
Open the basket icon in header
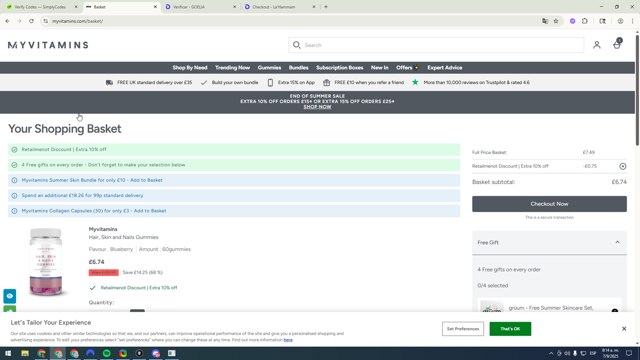617,44
